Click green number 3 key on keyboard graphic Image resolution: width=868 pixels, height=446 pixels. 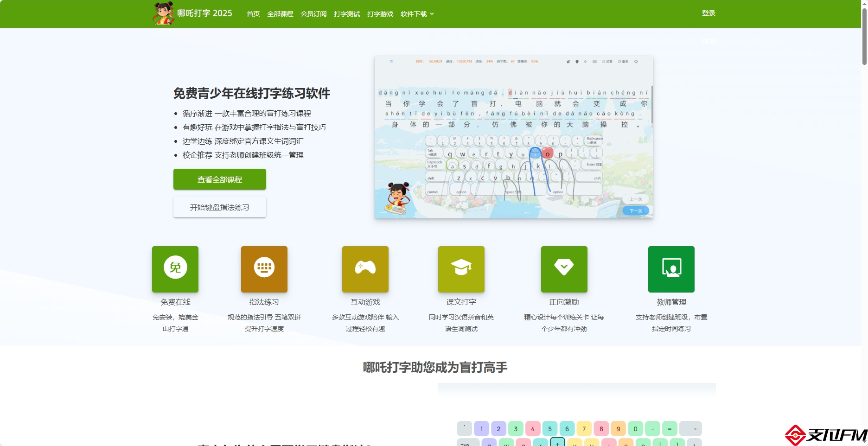516,428
